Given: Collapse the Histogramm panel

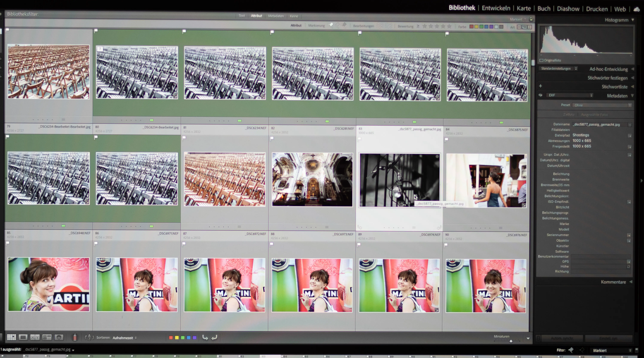Looking at the screenshot, I should tap(633, 20).
